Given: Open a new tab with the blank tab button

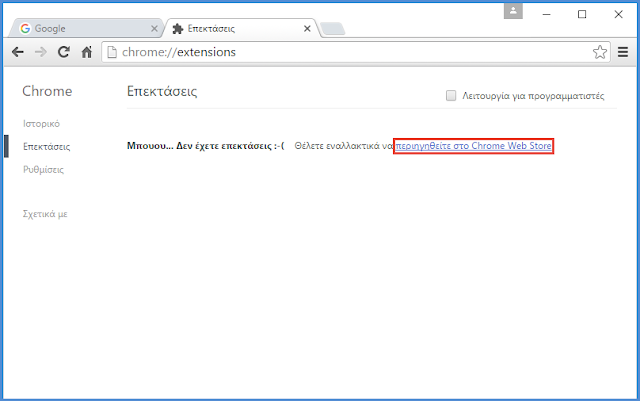Looking at the screenshot, I should [332, 29].
